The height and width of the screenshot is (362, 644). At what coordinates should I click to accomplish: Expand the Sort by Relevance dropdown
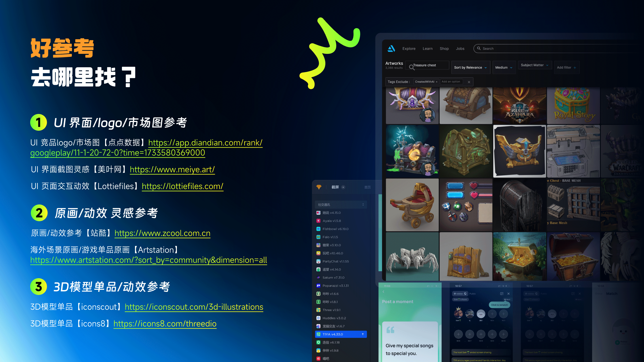(470, 67)
